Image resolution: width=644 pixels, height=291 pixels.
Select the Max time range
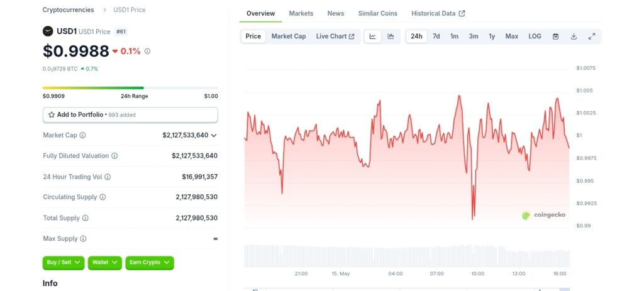click(x=512, y=36)
